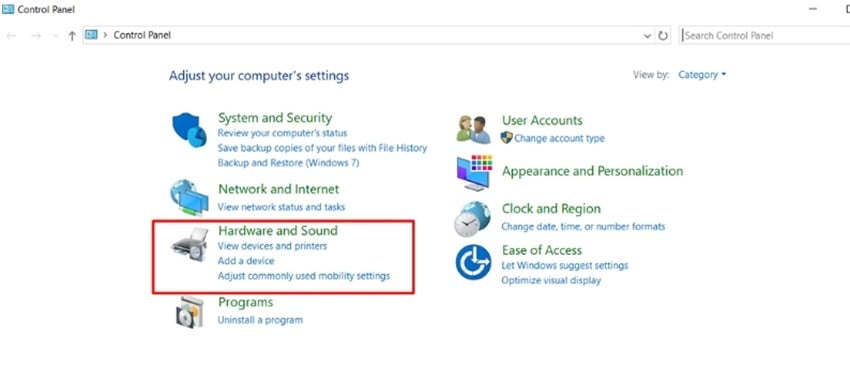
Task: Open recent locations dropdown arrow
Action: [55, 36]
